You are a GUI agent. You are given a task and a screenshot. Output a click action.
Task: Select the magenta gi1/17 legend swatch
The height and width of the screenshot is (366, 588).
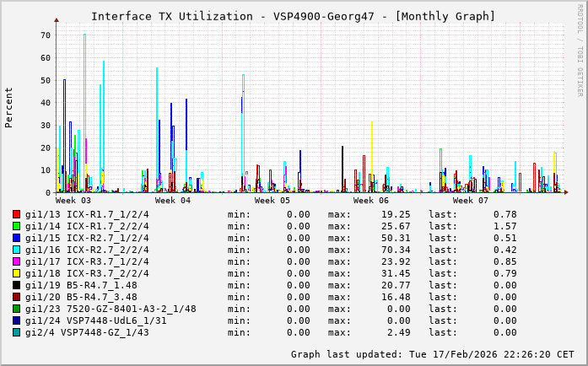click(x=17, y=261)
